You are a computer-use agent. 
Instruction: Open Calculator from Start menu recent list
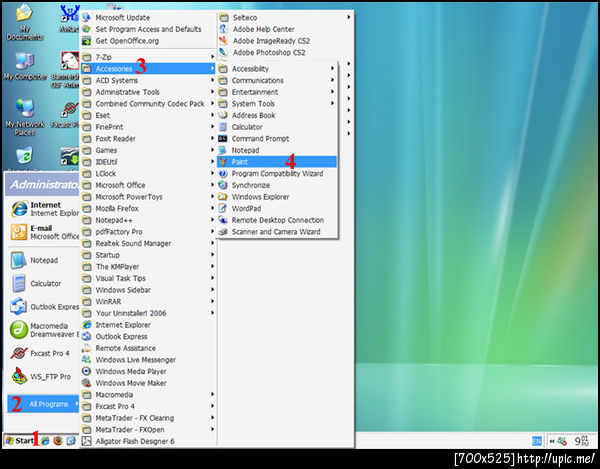pos(43,283)
